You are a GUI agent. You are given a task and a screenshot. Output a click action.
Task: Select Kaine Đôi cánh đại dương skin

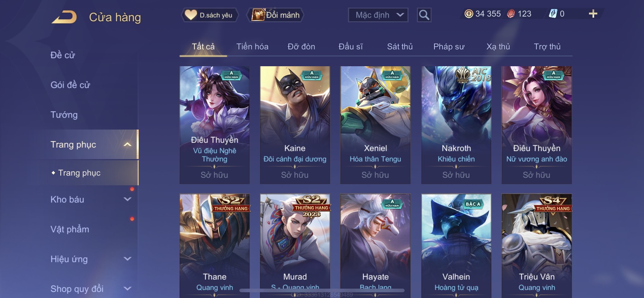pos(295,125)
